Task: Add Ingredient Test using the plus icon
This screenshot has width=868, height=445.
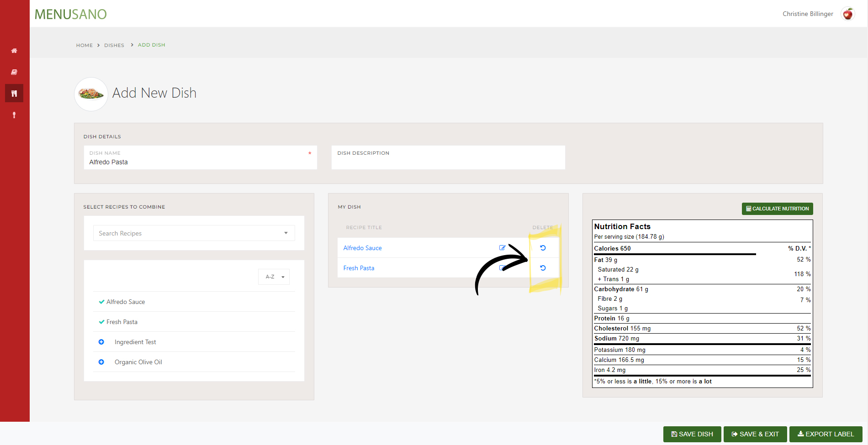Action: tap(101, 342)
